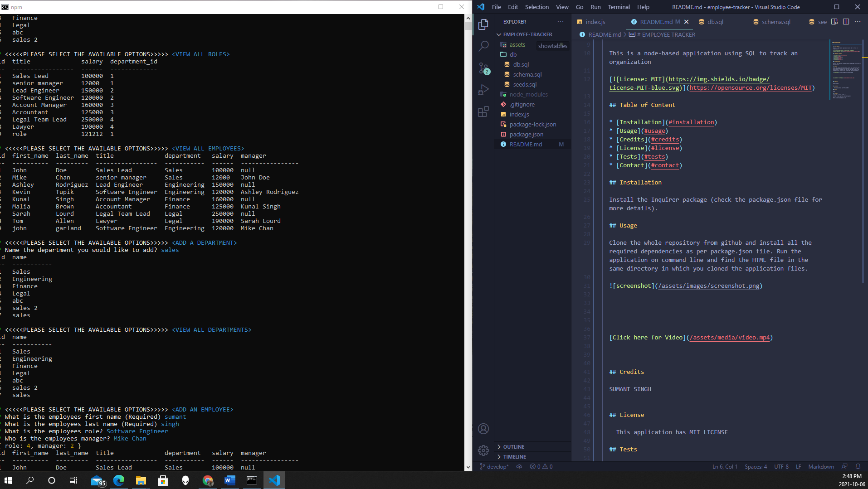Click Ln 6, Col 1 position indicator
The image size is (868, 489).
coord(725,466)
